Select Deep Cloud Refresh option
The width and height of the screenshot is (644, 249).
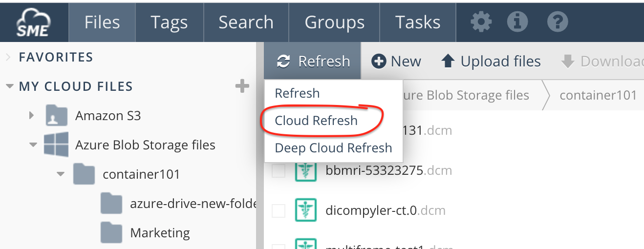[333, 148]
